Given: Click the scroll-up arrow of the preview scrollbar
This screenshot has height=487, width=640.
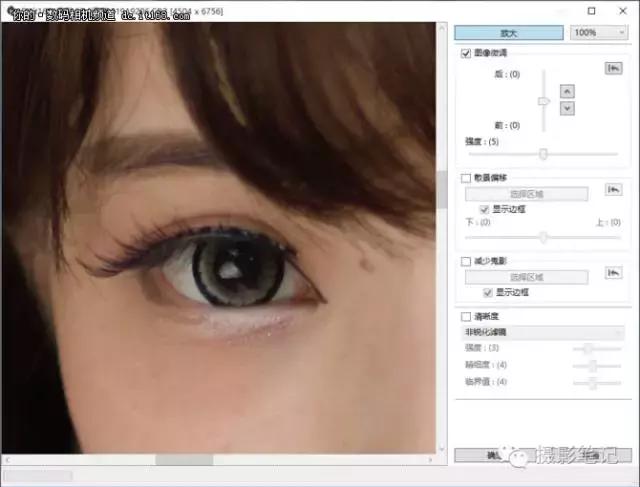Looking at the screenshot, I should (x=442, y=28).
